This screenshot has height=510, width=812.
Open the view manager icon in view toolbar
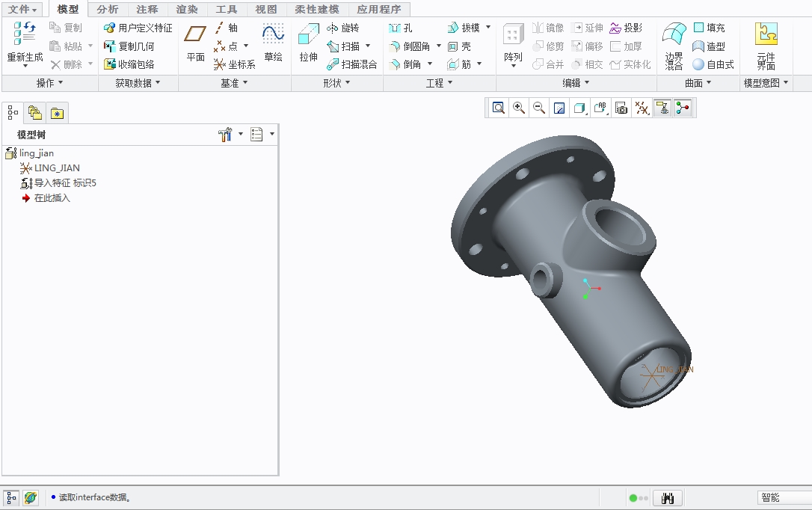pos(621,108)
